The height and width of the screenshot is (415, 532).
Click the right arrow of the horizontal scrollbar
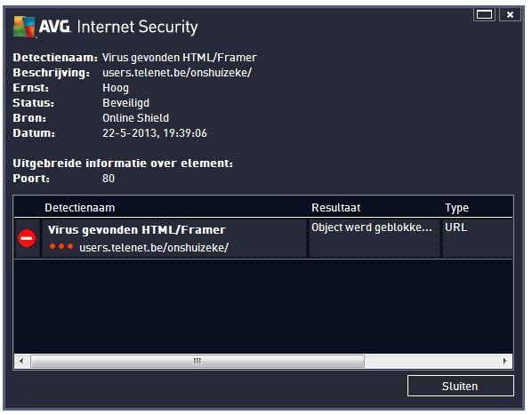tap(504, 361)
